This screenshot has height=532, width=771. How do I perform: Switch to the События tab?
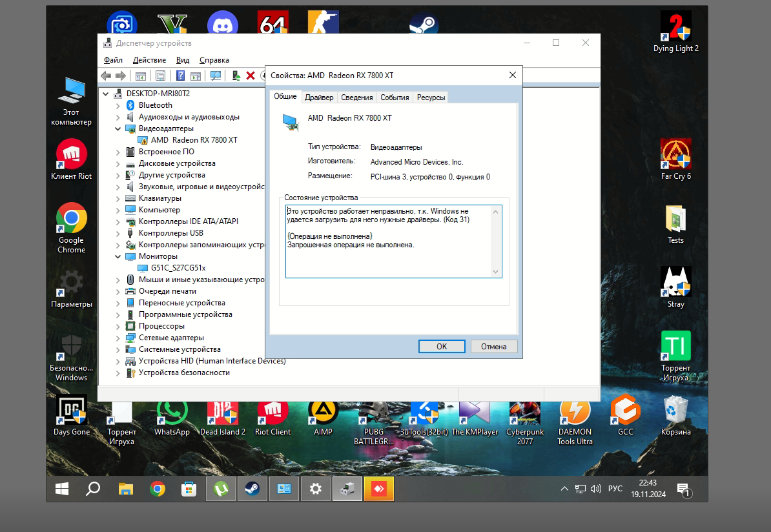point(395,97)
